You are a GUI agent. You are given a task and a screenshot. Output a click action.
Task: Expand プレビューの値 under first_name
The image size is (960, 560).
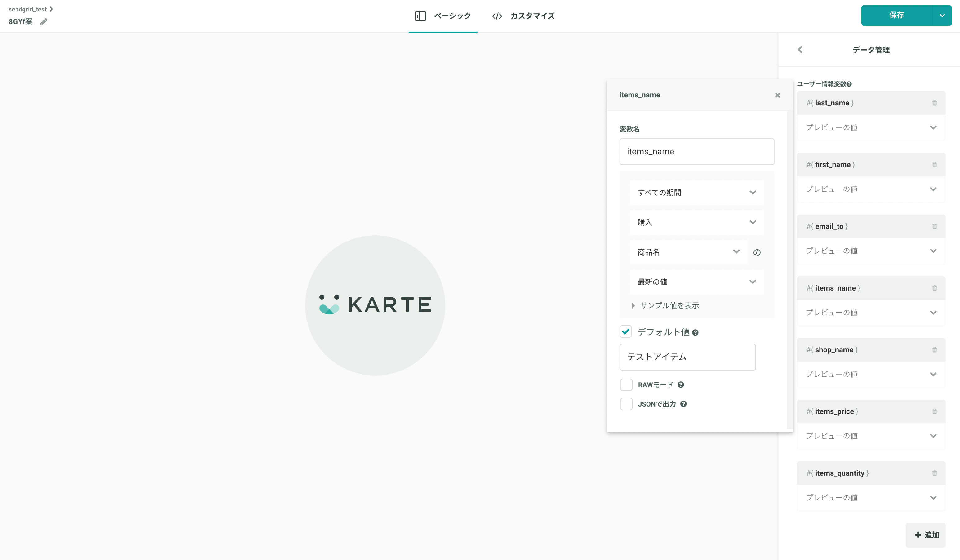(x=871, y=189)
